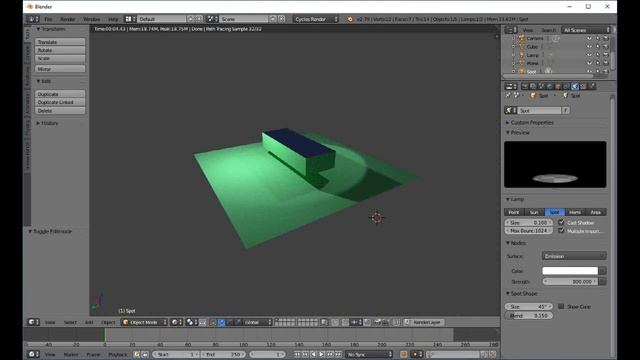Open the No Sync playback dropdown

[369, 355]
